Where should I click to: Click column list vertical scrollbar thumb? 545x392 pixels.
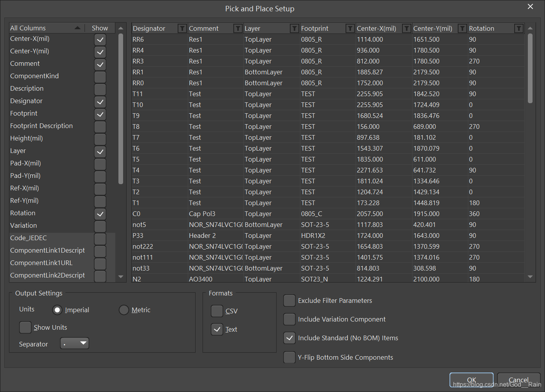pos(121,109)
